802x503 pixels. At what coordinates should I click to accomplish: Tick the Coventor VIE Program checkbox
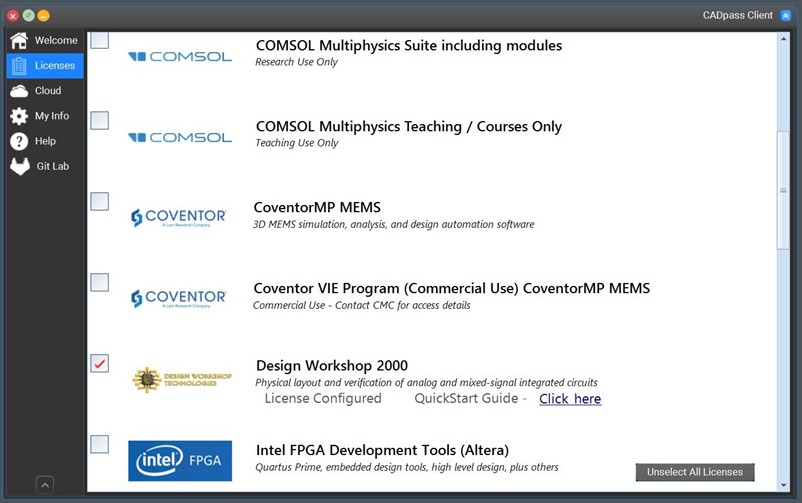pos(99,282)
